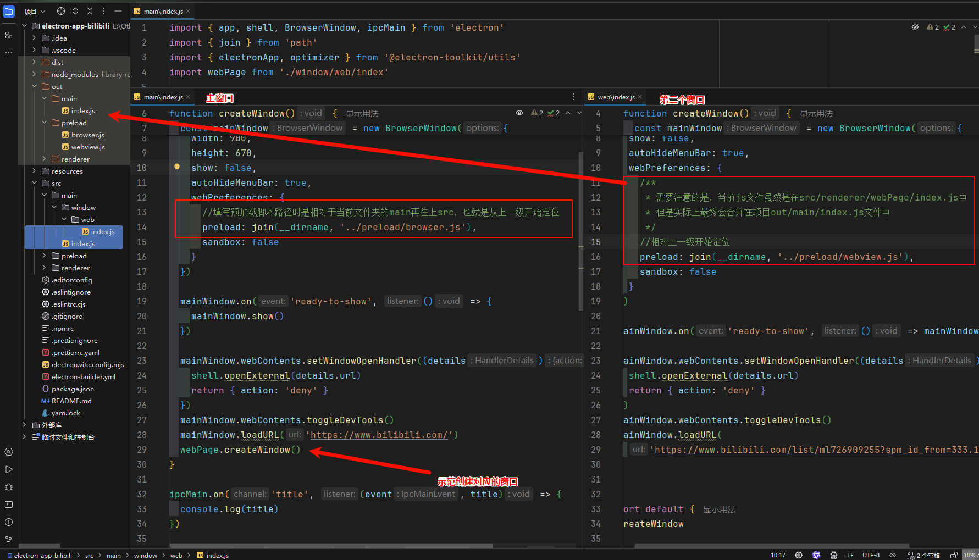This screenshot has height=560, width=979.
Task: Expand the resources folder
Action: (x=35, y=171)
